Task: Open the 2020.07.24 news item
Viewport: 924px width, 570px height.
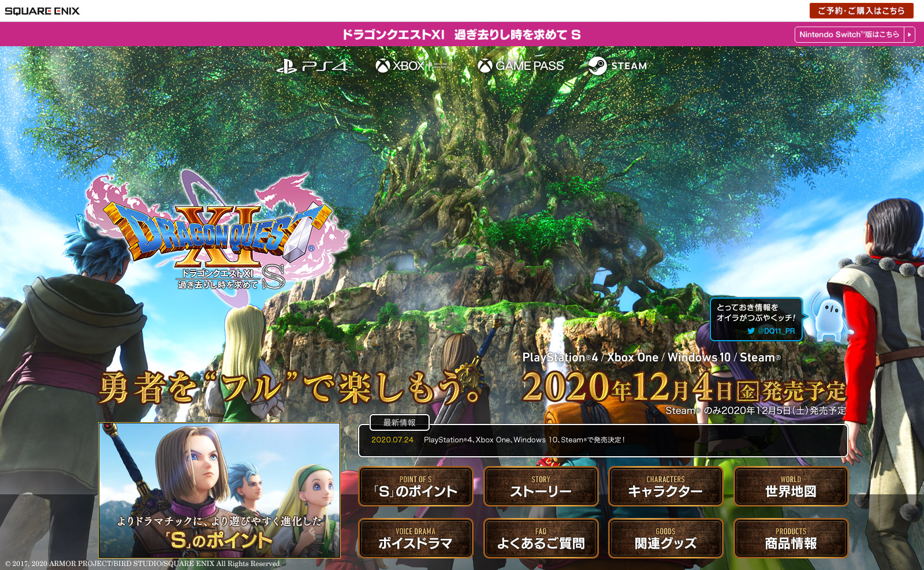Action: [x=498, y=440]
